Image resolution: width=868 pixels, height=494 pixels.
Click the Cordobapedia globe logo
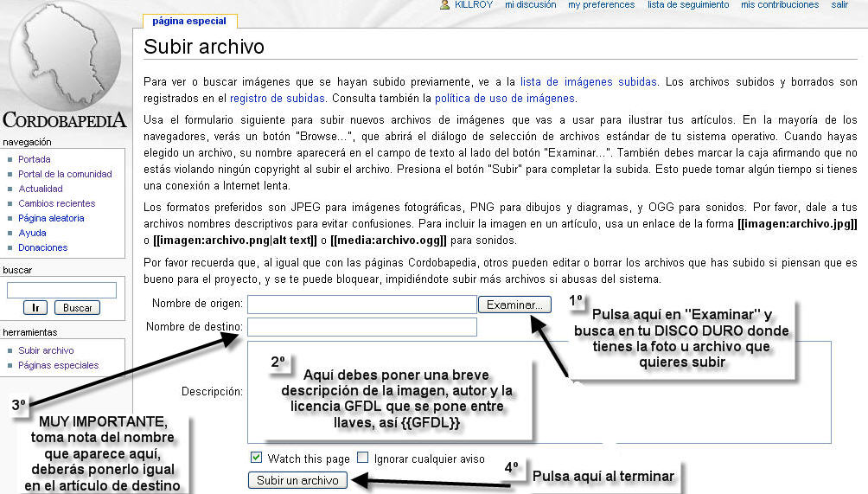tap(65, 55)
